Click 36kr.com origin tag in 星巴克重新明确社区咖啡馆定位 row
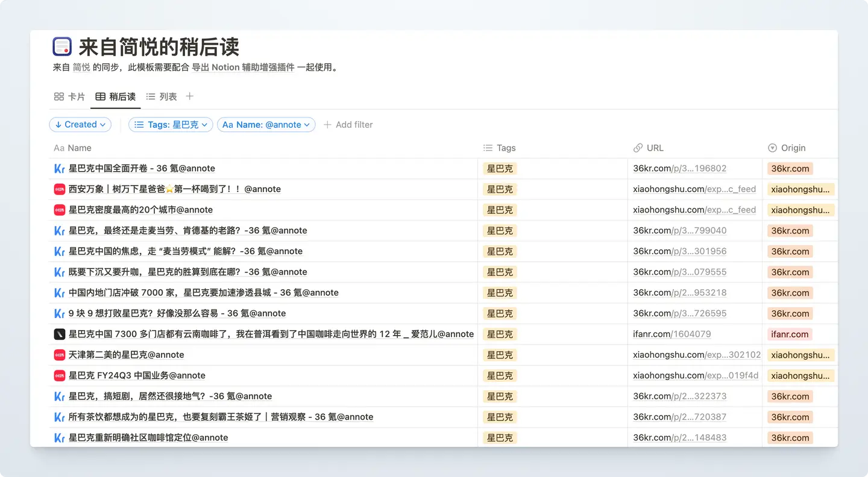 coord(790,438)
